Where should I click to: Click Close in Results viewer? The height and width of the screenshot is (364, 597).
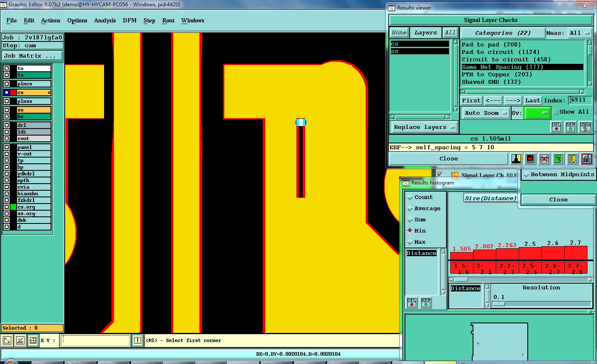point(449,158)
